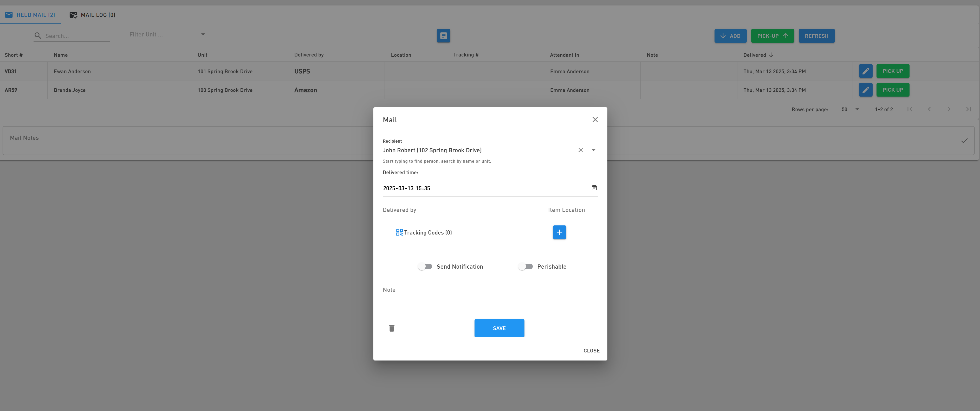This screenshot has width=980, height=411.
Task: Click the Save button
Action: coord(499,328)
